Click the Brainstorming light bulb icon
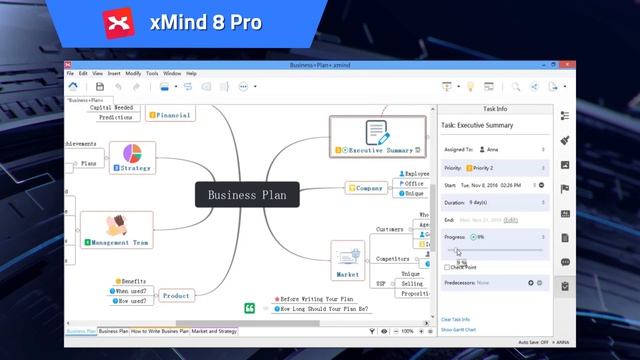640x360 pixels. click(x=471, y=87)
